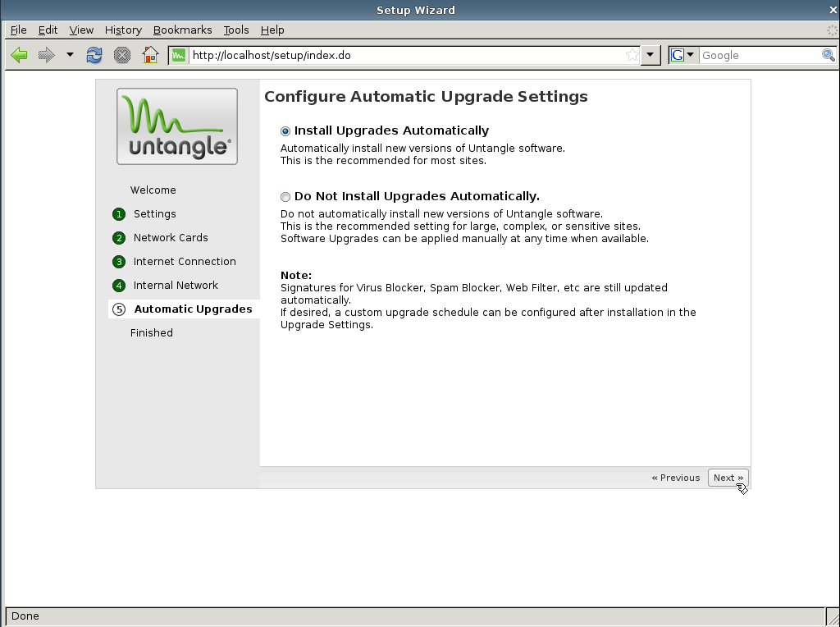This screenshot has height=627, width=840.
Task: Bookmark this page with the star icon
Action: coord(632,55)
